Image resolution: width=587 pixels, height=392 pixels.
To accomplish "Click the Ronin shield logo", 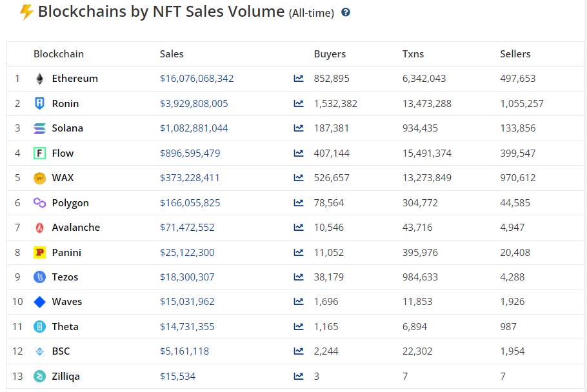I will [39, 103].
